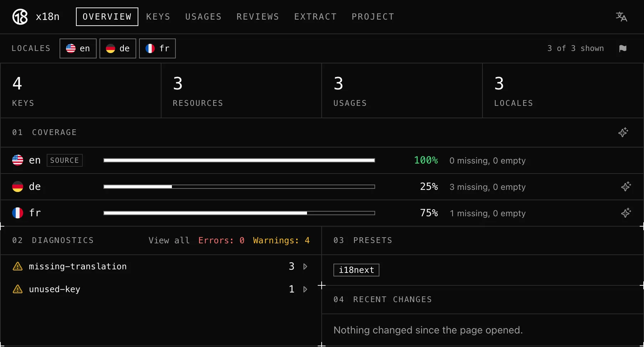Click the x18n logo icon
Screen dimensions: 644x347
20,17
